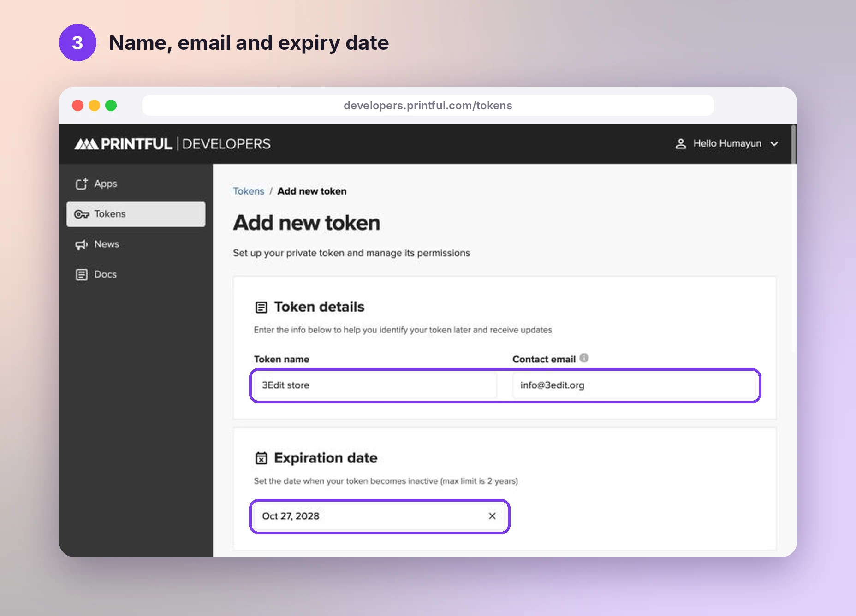Clear the expiration date with the X
This screenshot has height=616, width=856.
(492, 516)
